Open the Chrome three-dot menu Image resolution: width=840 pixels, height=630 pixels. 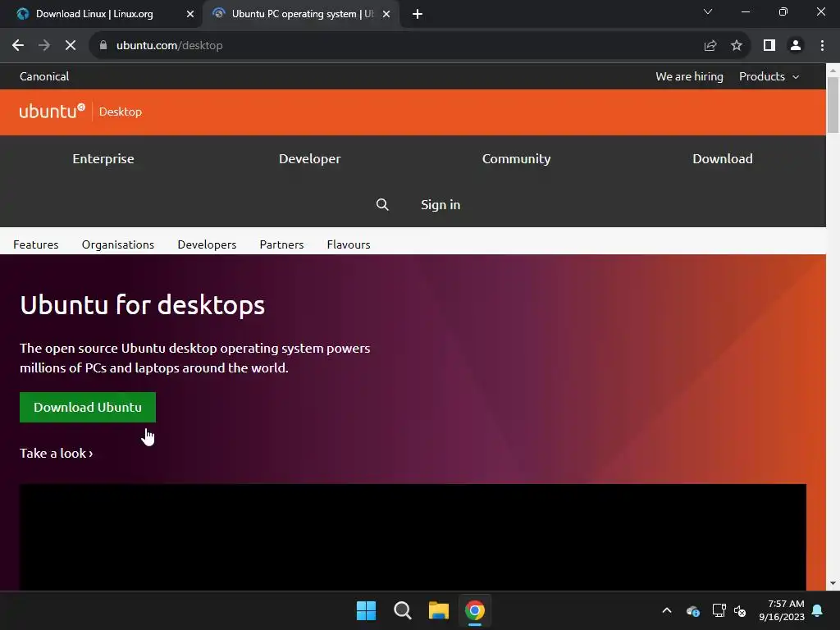[x=822, y=46]
